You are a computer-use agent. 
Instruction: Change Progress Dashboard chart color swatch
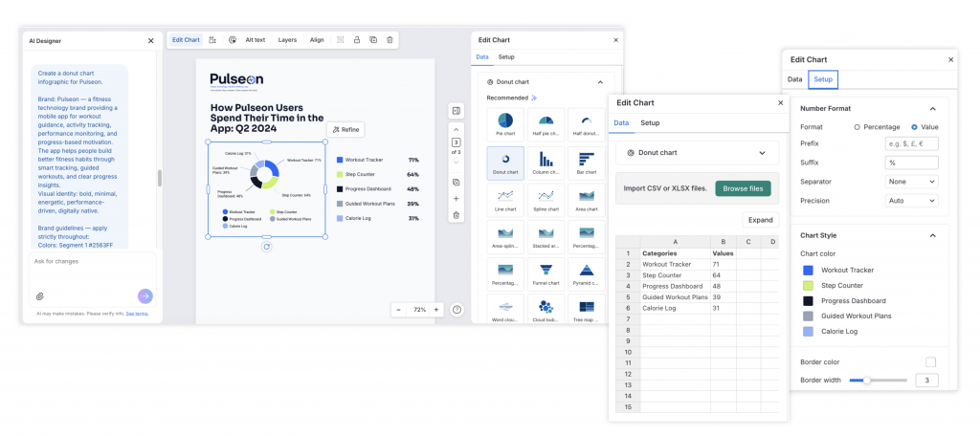(x=808, y=300)
